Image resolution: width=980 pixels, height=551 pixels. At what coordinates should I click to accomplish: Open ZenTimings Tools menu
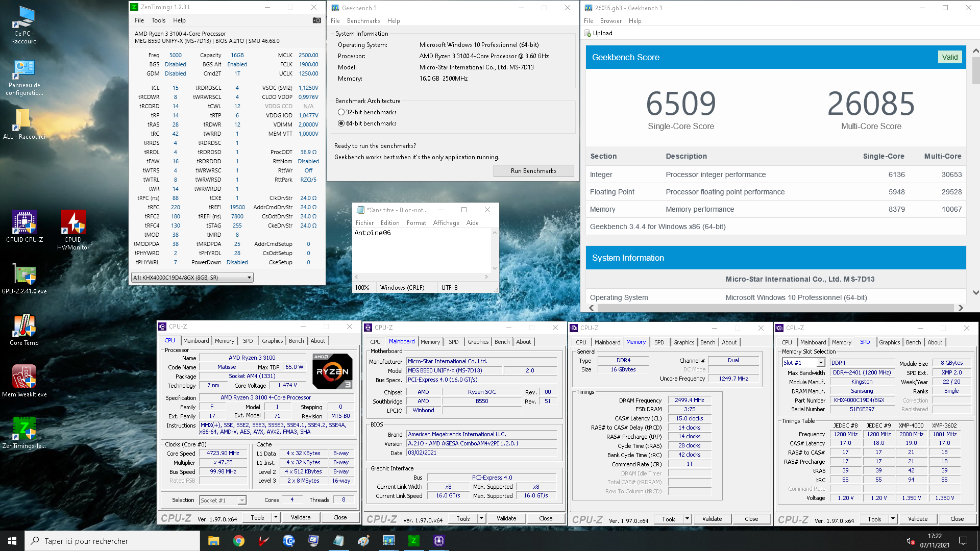click(158, 20)
